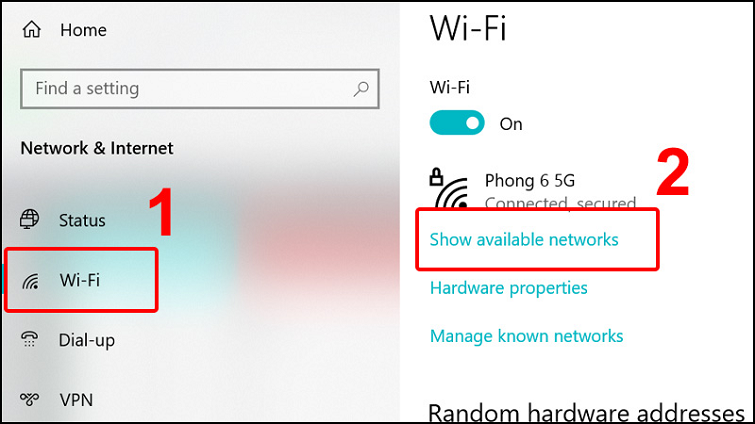
Task: Click the Find a setting search box
Action: [200, 89]
